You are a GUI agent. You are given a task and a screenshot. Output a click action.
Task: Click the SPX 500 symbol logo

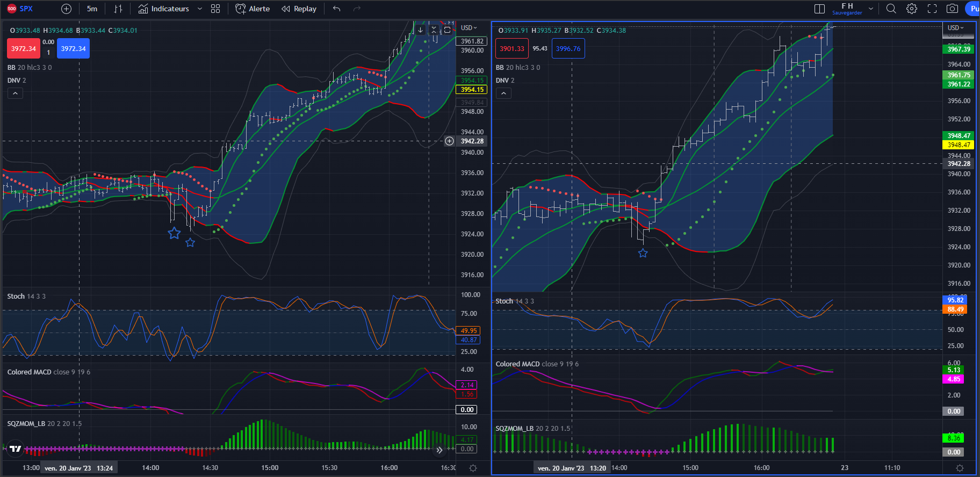coord(12,9)
